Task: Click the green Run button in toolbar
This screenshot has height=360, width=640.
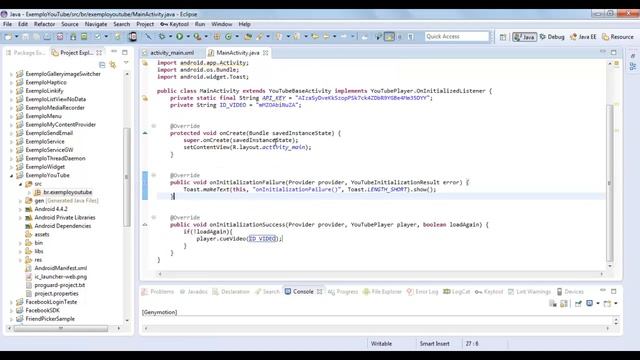Action: (x=180, y=37)
